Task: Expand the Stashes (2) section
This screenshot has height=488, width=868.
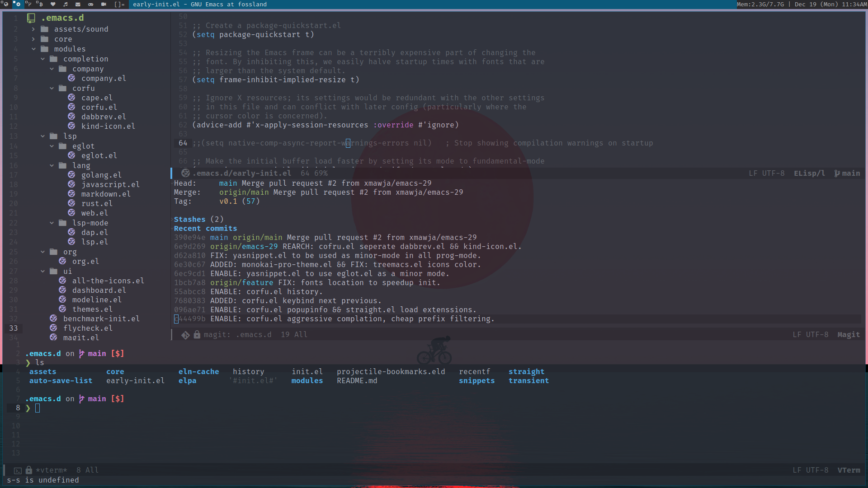Action: pos(198,219)
